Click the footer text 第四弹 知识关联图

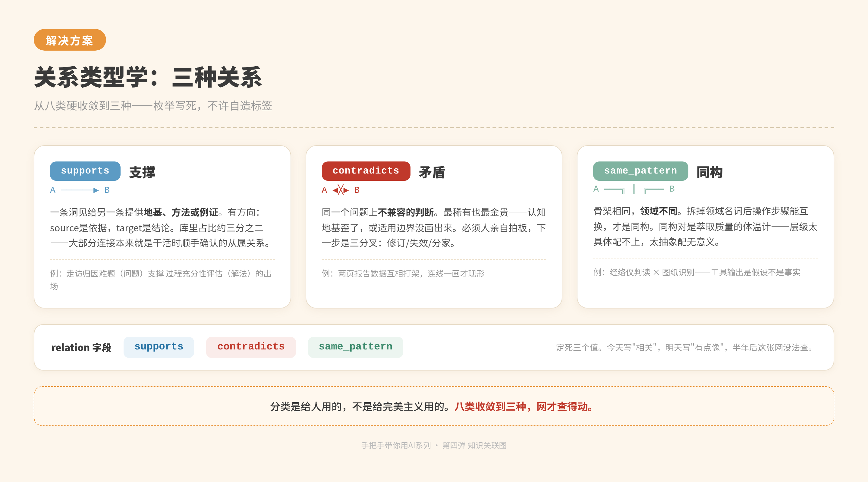[474, 445]
